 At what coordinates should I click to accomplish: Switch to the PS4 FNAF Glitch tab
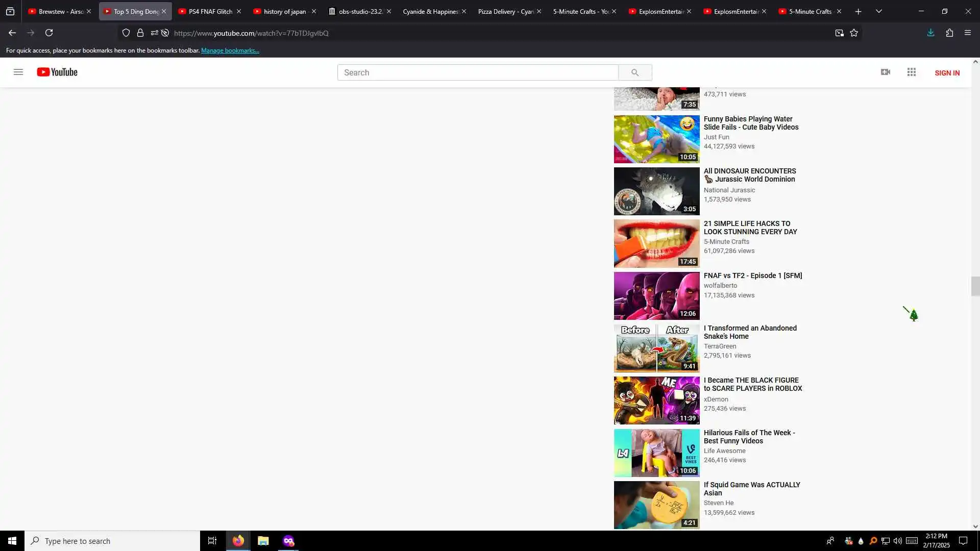210,11
